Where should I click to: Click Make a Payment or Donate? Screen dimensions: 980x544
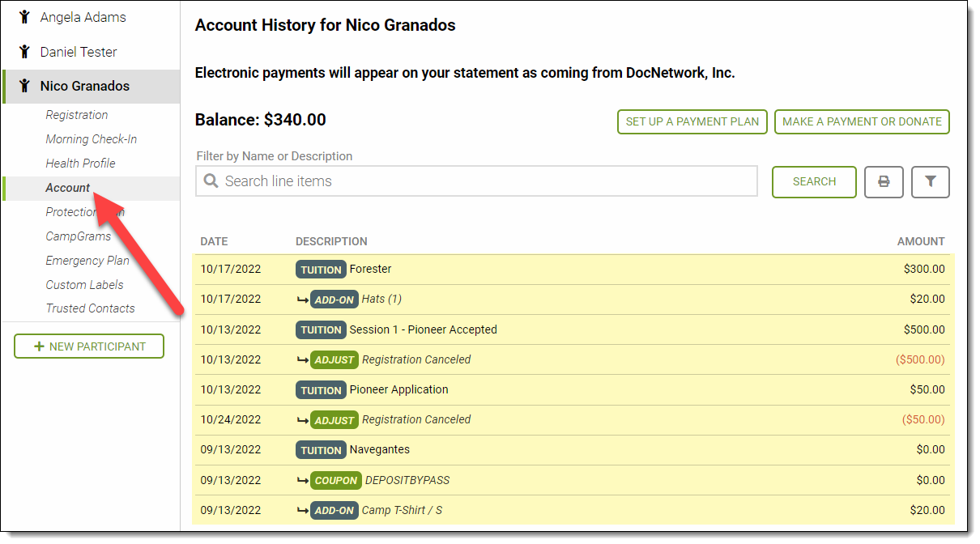pyautogui.click(x=862, y=121)
